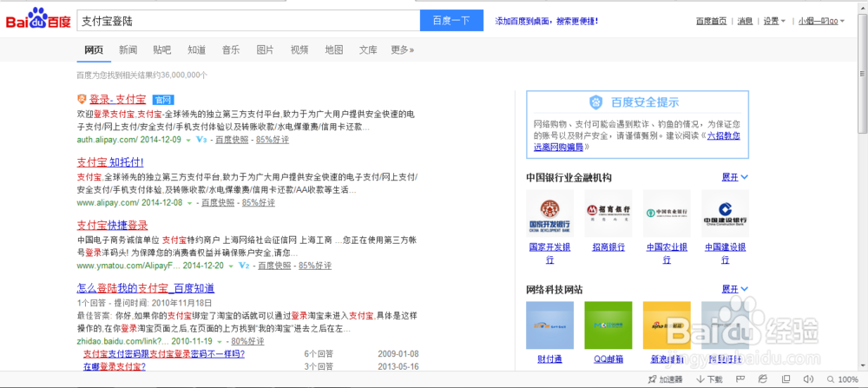
Task: Open dropdown arrow after ymatou.com date
Action: 230,266
